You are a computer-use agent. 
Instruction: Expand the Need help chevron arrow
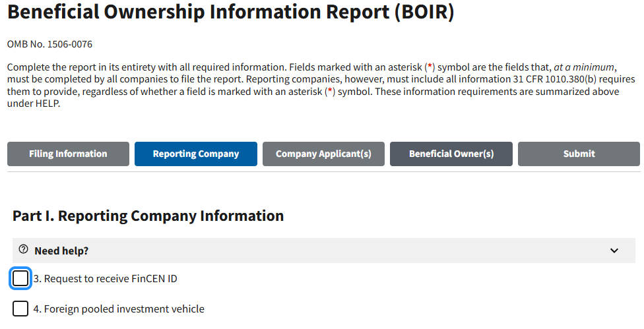614,251
